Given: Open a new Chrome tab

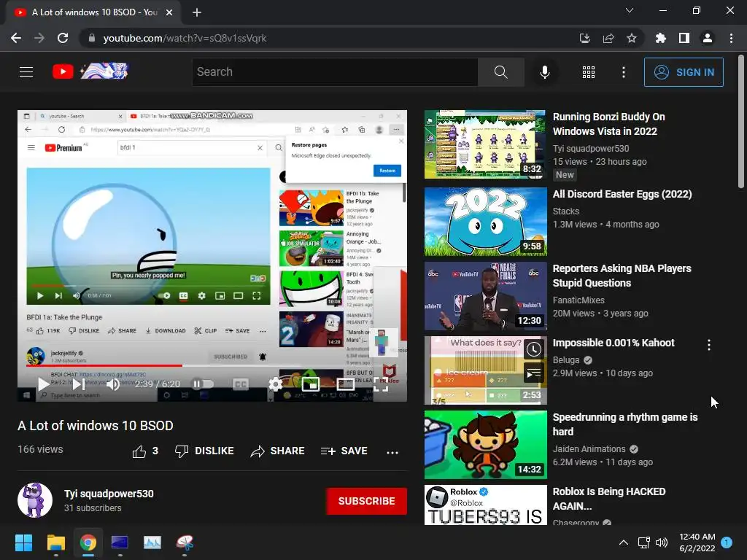Looking at the screenshot, I should click(x=197, y=12).
